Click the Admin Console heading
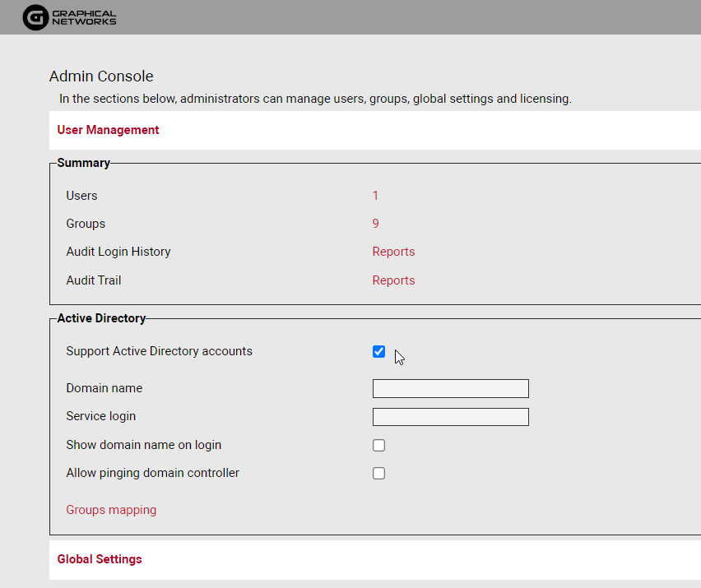Image resolution: width=701 pixels, height=588 pixels. tap(101, 76)
